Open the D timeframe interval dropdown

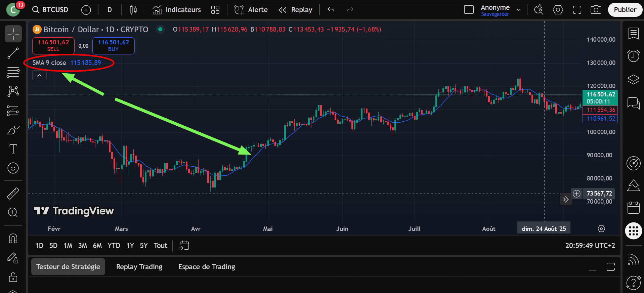[x=110, y=10]
